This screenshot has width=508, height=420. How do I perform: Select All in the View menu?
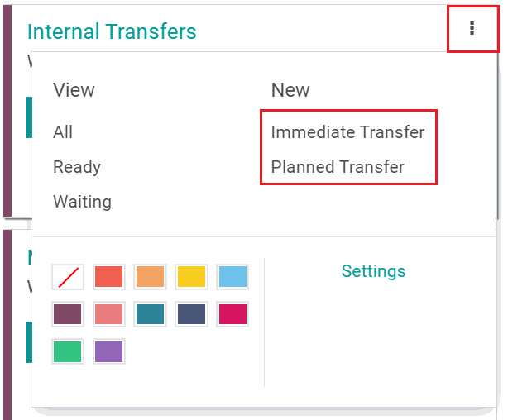(63, 132)
